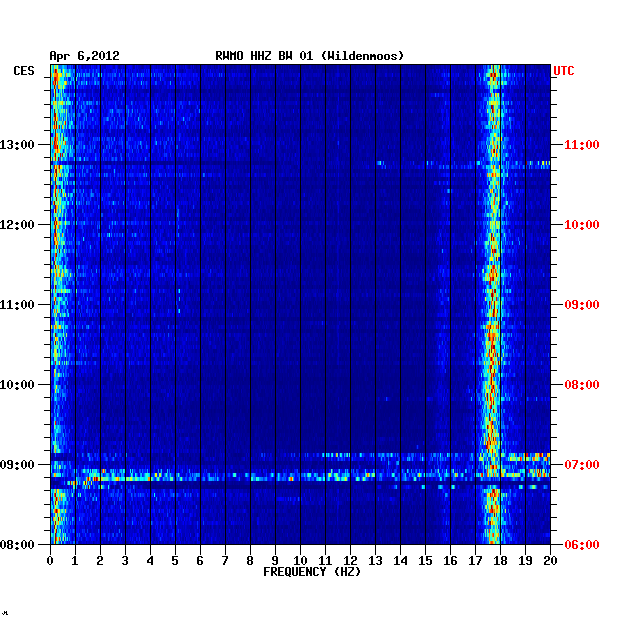Click the red 10:00 UTC label

582,225
